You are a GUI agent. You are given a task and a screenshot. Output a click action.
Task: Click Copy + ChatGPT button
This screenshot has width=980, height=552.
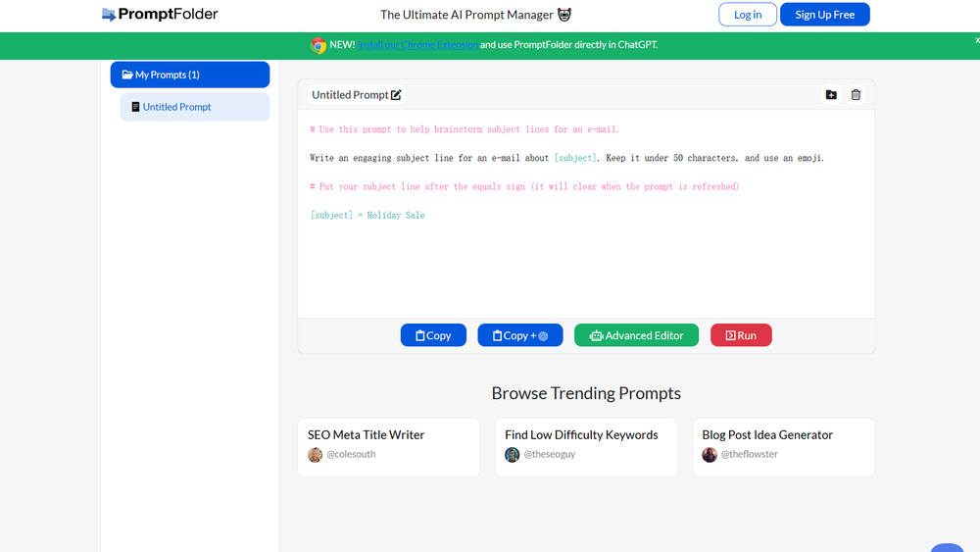pyautogui.click(x=520, y=335)
